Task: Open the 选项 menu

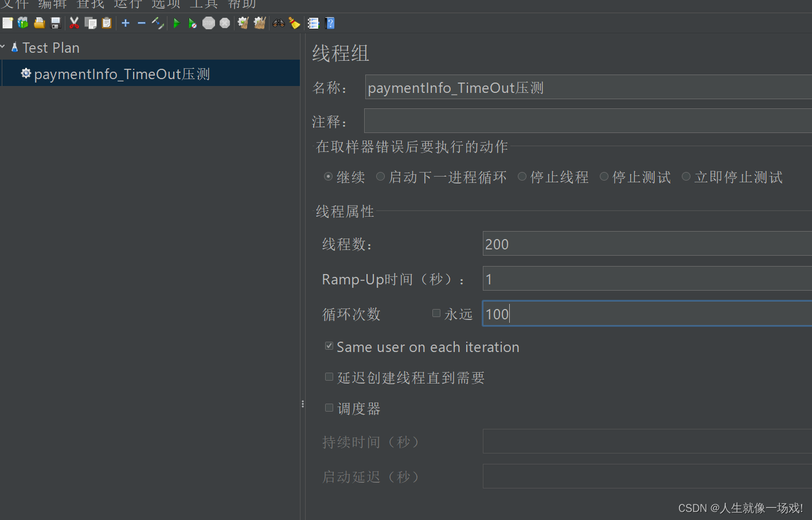Action: click(x=166, y=4)
